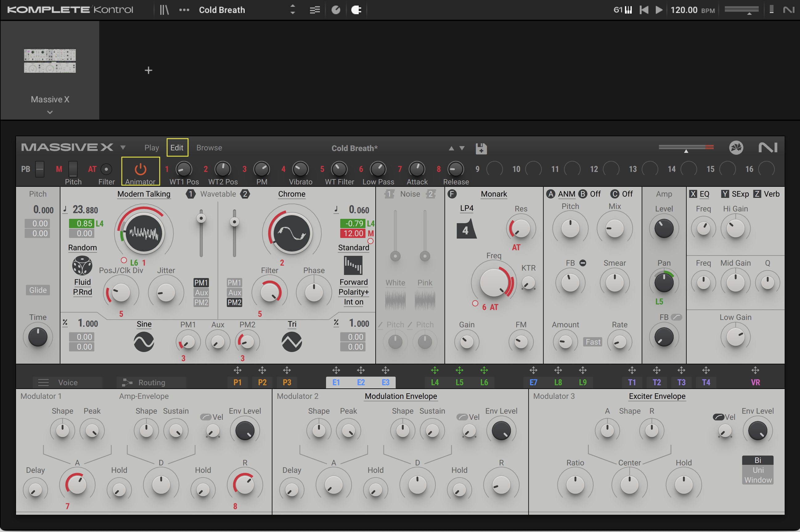Click the add plug-in plus icon

(x=148, y=70)
